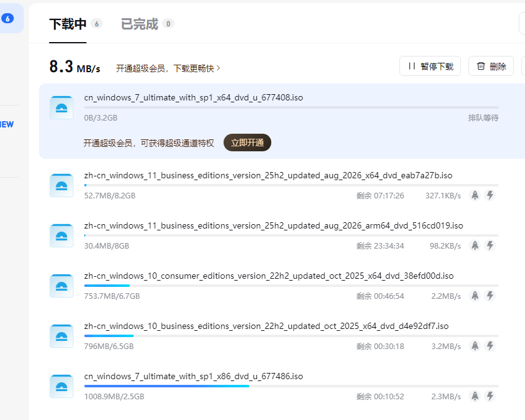The width and height of the screenshot is (525, 420).
Task: Click rocket icon on windows_11 x64 row
Action: 475,195
